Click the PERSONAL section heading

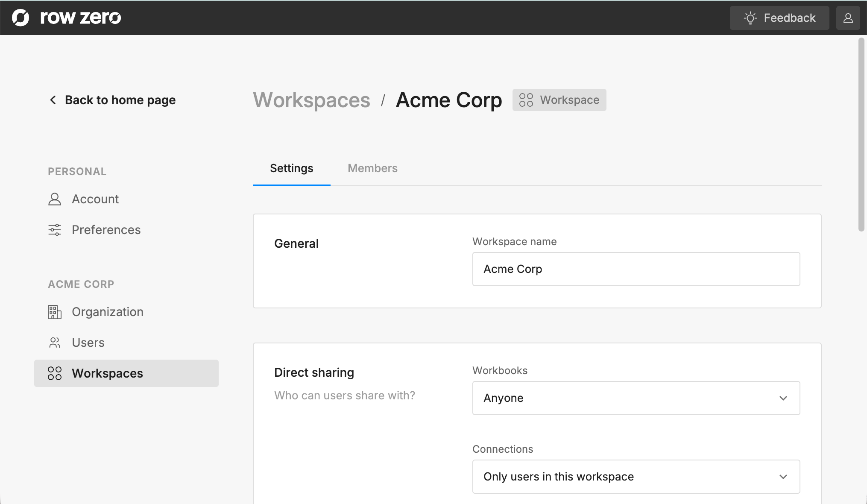tap(77, 172)
